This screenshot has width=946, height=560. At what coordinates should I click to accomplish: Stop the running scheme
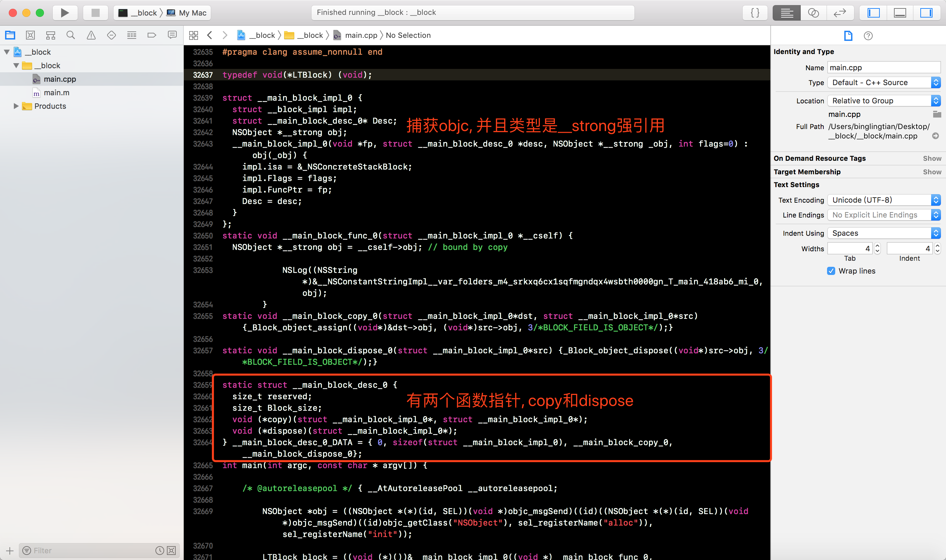point(96,13)
